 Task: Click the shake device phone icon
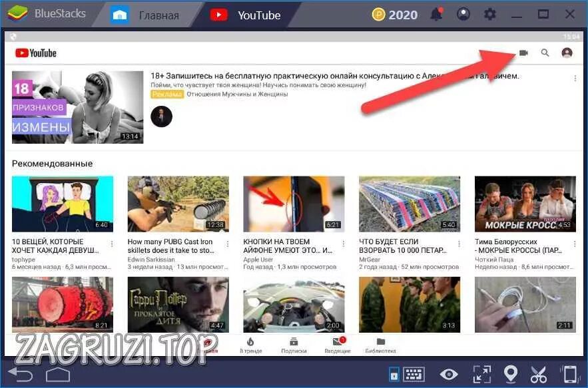tap(570, 374)
